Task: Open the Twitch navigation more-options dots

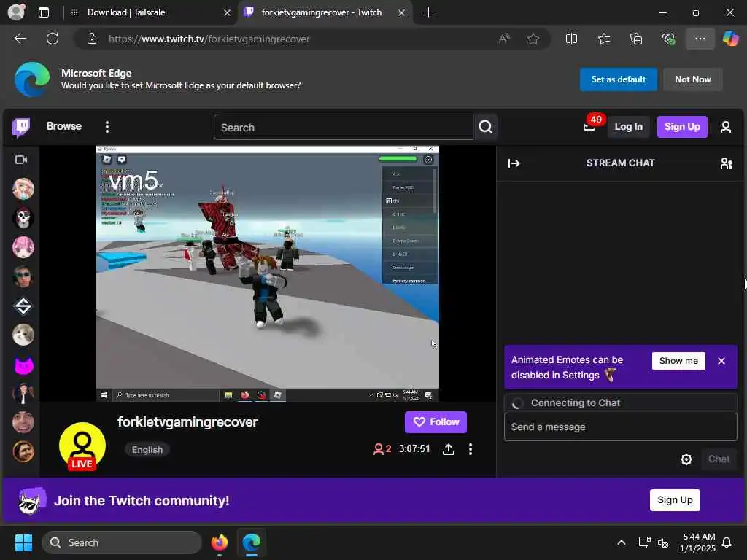Action: click(x=107, y=127)
